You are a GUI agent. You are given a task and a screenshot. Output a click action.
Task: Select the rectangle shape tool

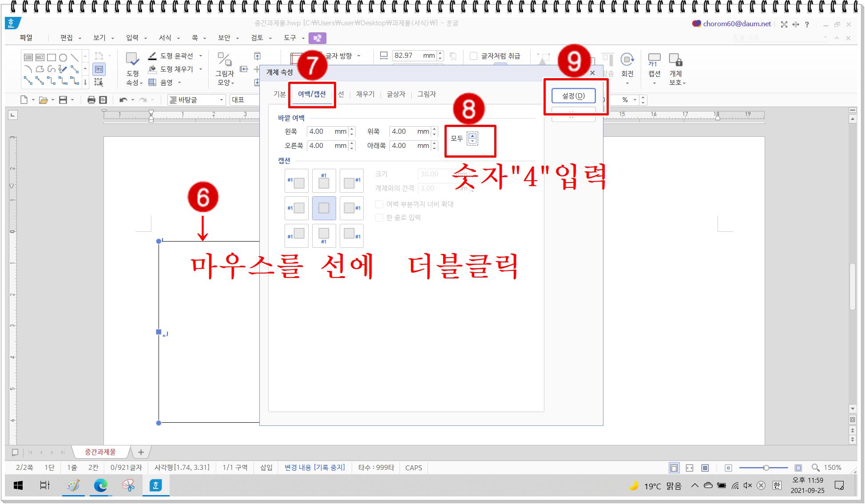pyautogui.click(x=52, y=57)
